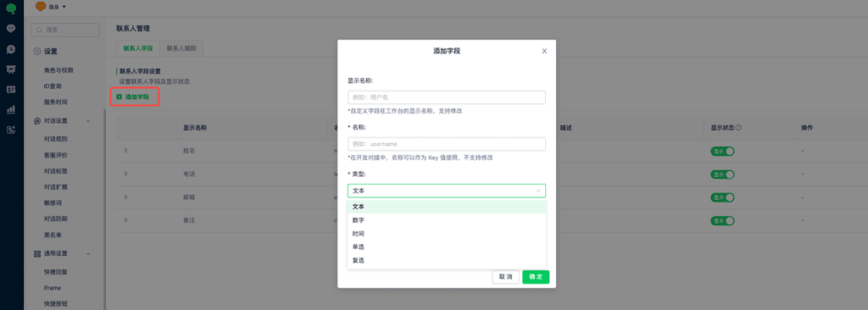This screenshot has height=310, width=868.
Task: Click the drag handle of the 邮箱 row
Action: point(126,197)
